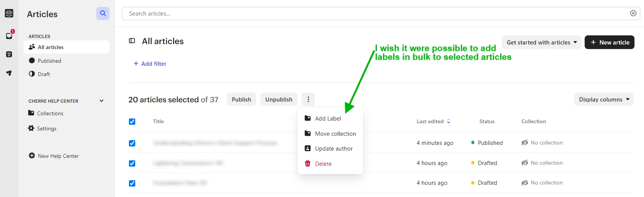The image size is (644, 197).
Task: Open the three-dot bulk actions menu
Action: tap(308, 99)
